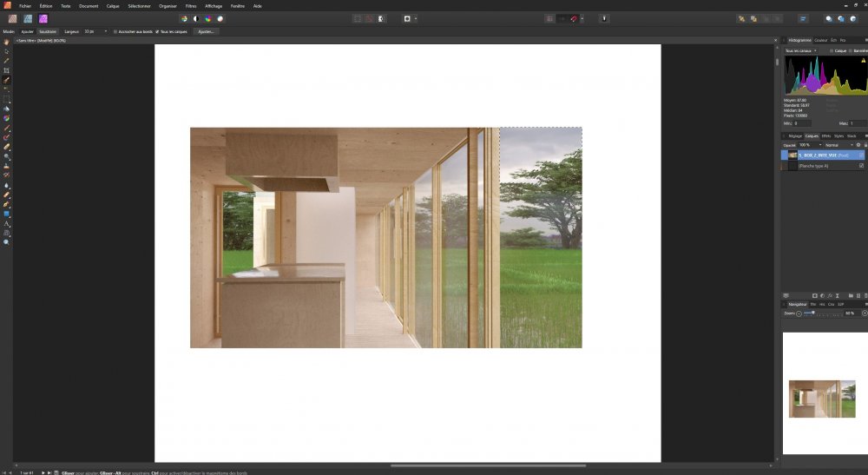Toggle 'Tous les calques' checkbox
Image resolution: width=868 pixels, height=475 pixels.
pyautogui.click(x=157, y=31)
